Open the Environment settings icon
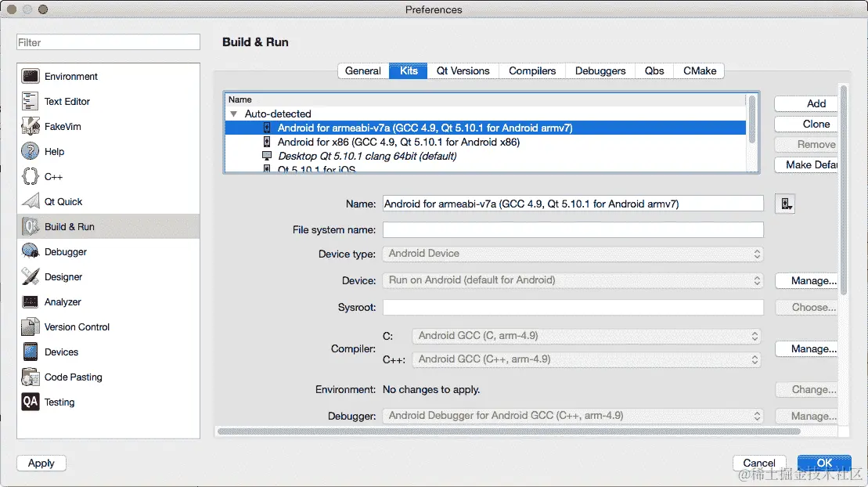The image size is (868, 487). [30, 76]
